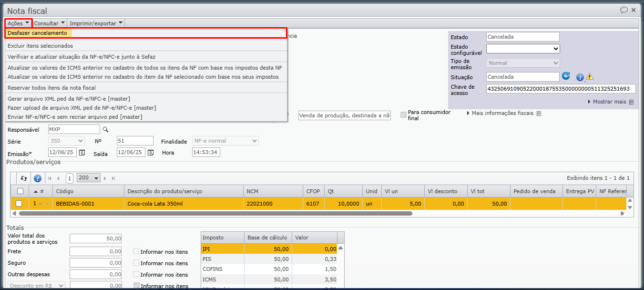Open Estado configurável dropdown
Image resolution: width=644 pixels, height=290 pixels.
(x=523, y=49)
